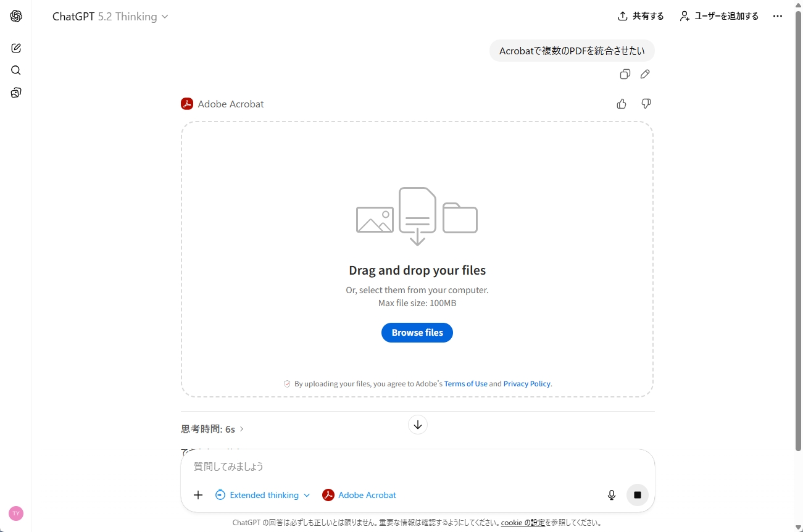Start voice dictation with the microphone icon

coord(612,495)
